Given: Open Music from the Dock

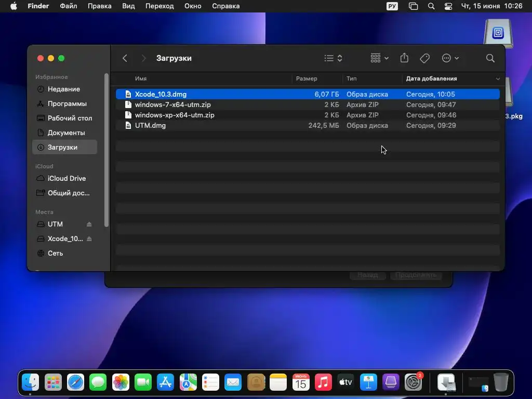Looking at the screenshot, I should click(323, 382).
